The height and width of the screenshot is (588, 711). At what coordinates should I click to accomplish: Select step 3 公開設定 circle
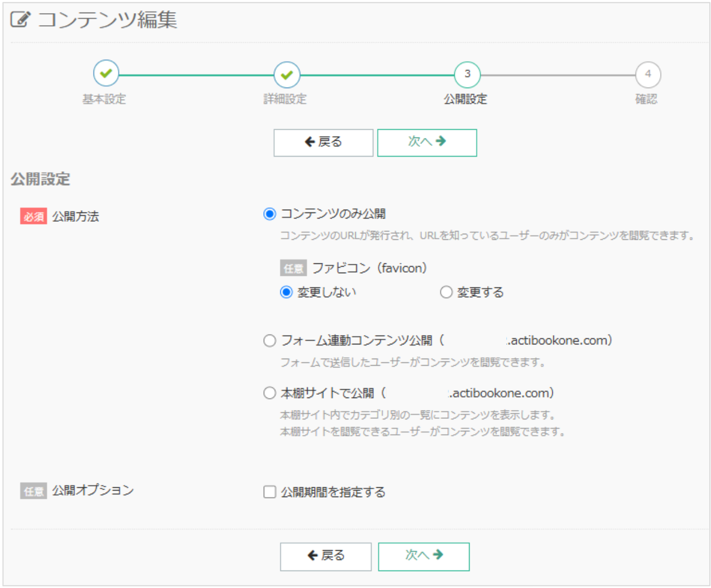click(467, 74)
